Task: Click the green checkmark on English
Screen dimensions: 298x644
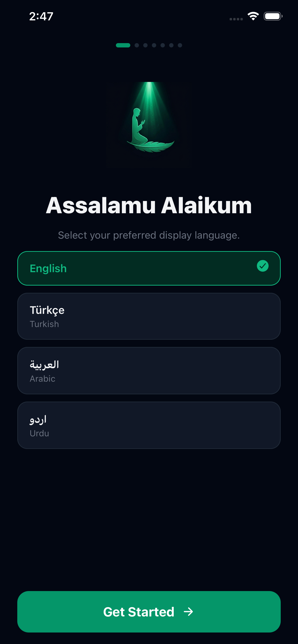Action: tap(263, 266)
